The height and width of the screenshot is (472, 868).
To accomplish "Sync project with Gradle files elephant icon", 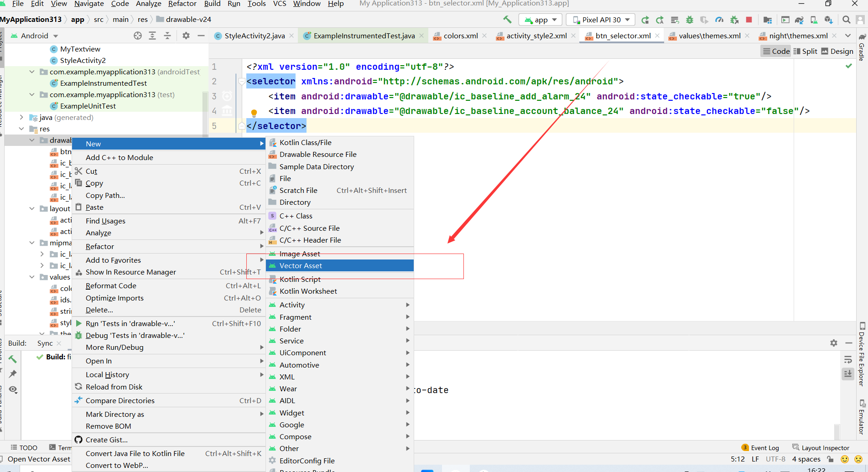I will coord(799,20).
